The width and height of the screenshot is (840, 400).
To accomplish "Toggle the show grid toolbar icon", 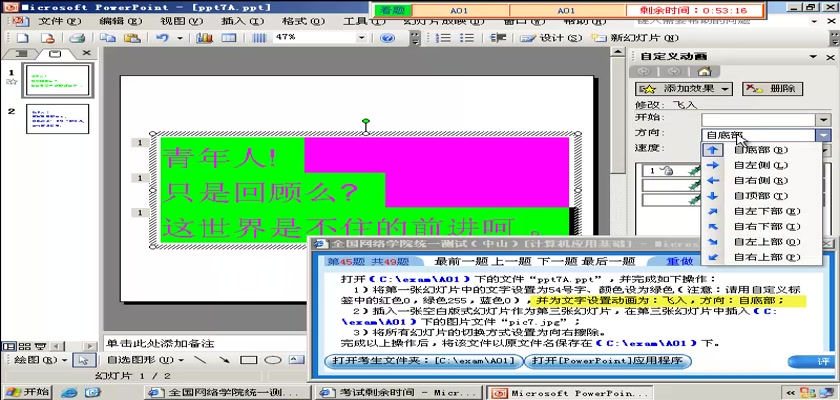I will pyautogui.click(x=259, y=37).
